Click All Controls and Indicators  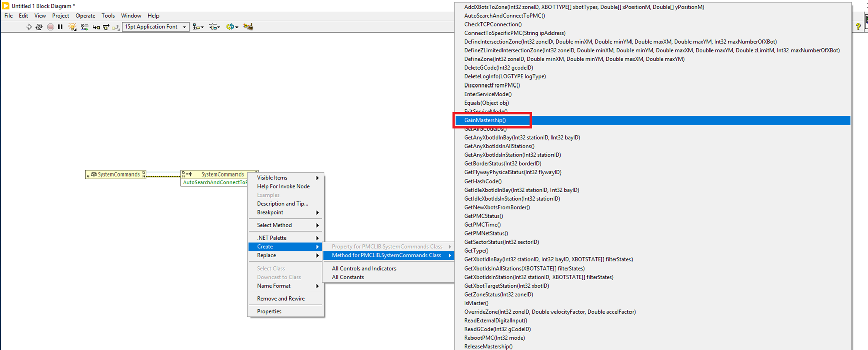click(x=364, y=268)
